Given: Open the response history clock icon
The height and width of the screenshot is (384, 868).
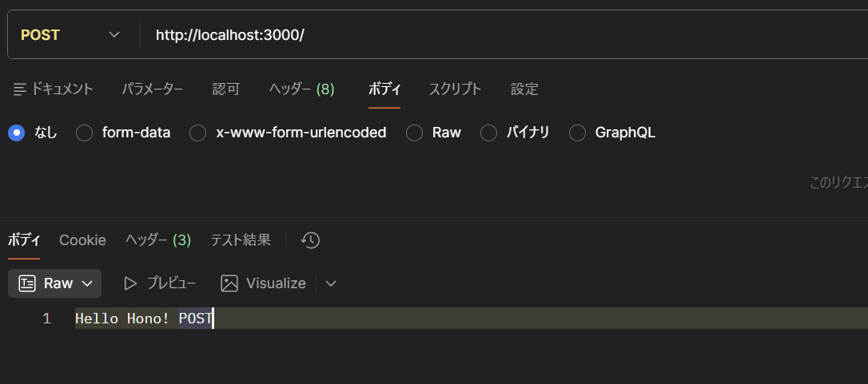Looking at the screenshot, I should (310, 240).
